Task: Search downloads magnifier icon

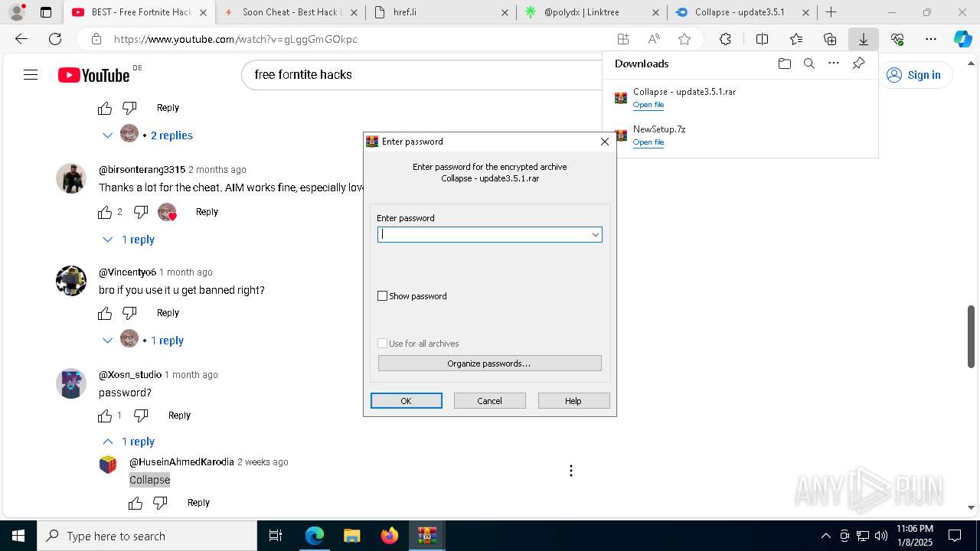Action: (808, 64)
